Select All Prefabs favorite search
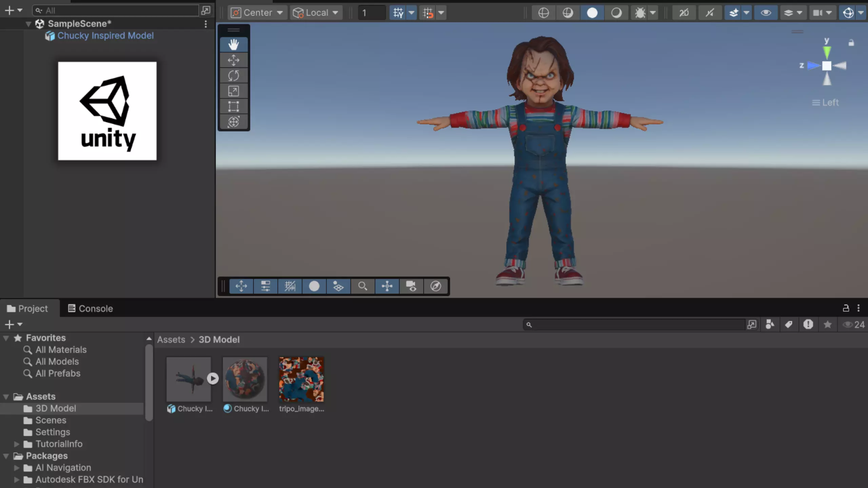This screenshot has height=488, width=868. (58, 373)
